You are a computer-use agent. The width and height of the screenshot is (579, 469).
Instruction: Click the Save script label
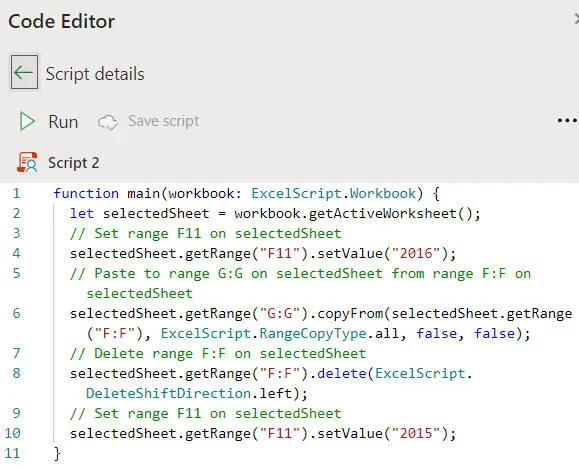click(x=164, y=121)
